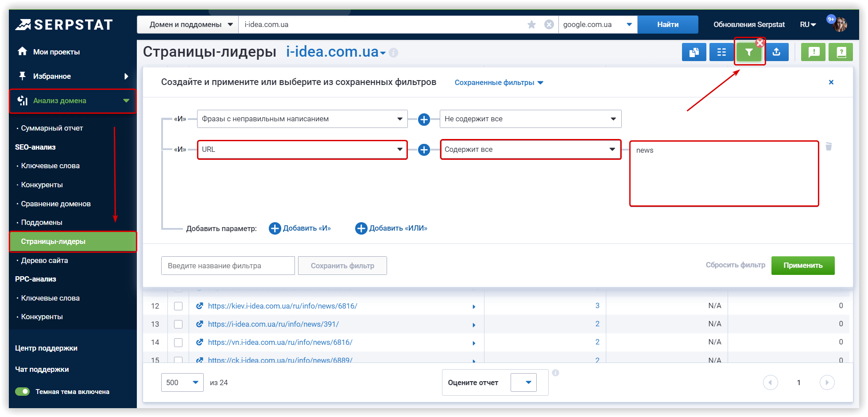This screenshot has width=868, height=417.
Task: Clear the search field with X icon
Action: [549, 25]
